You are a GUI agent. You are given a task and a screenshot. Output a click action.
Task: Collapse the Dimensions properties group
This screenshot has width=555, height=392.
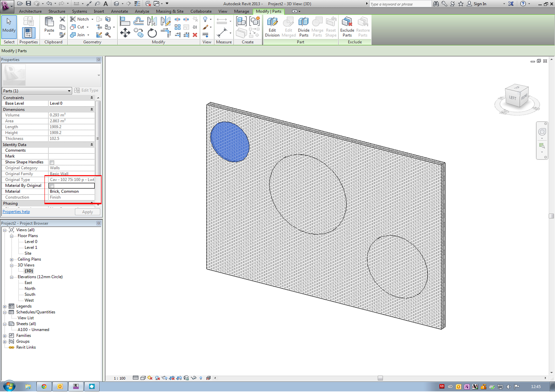(92, 110)
